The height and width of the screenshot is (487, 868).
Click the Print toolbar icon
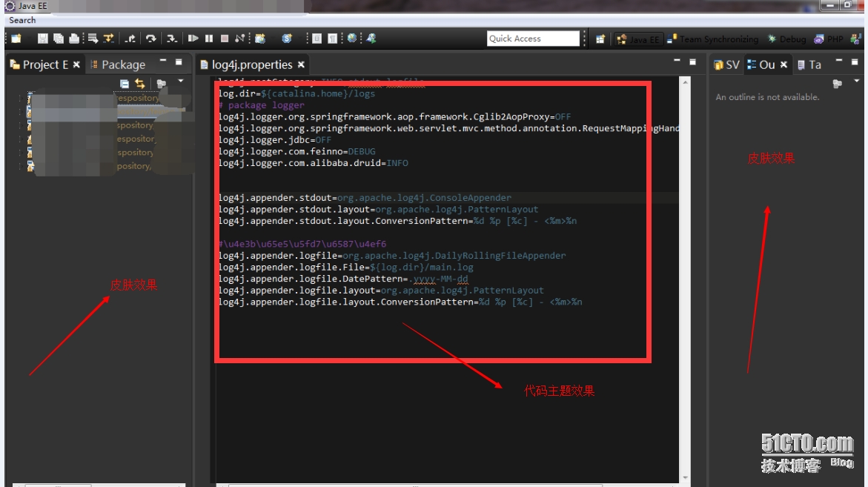pyautogui.click(x=73, y=39)
